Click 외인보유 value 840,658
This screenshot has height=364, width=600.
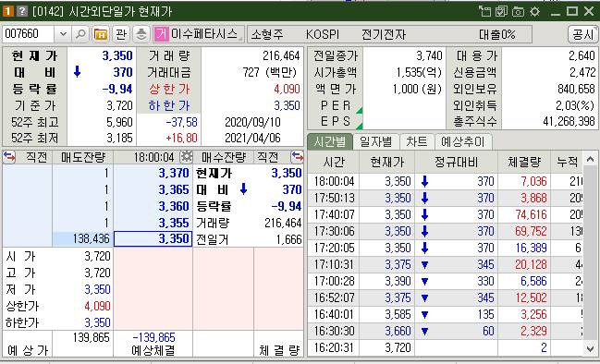pyautogui.click(x=576, y=89)
